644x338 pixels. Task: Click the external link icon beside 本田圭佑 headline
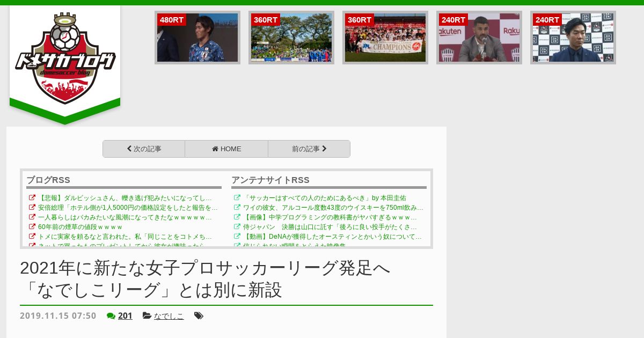237,198
